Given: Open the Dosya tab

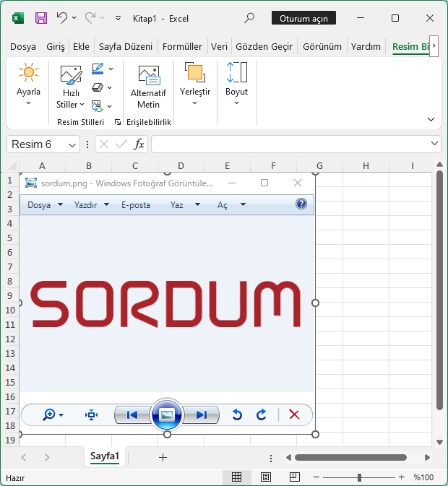Looking at the screenshot, I should coord(23,46).
